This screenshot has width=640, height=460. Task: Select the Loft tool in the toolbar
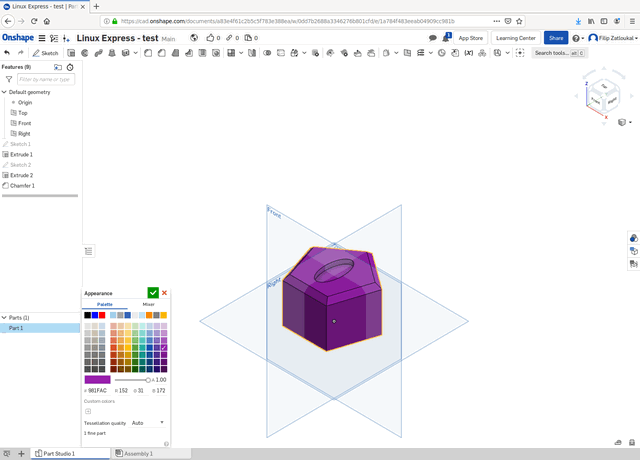pyautogui.click(x=112, y=53)
